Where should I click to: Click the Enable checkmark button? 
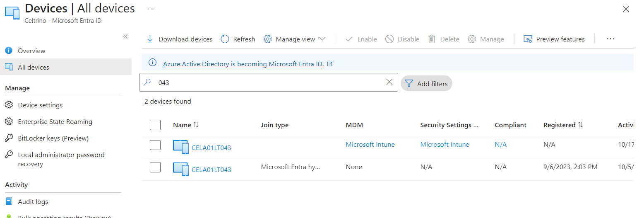coord(361,39)
